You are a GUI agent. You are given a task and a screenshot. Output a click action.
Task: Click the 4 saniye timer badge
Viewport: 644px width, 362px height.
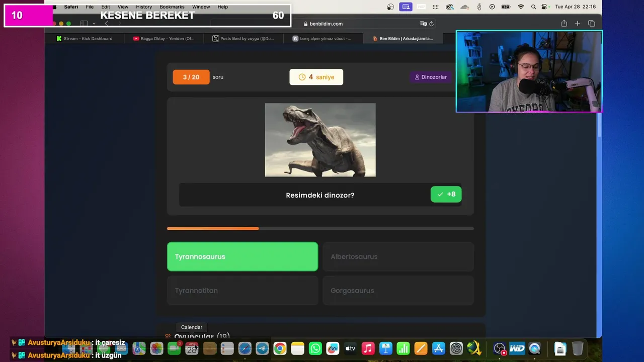click(316, 77)
